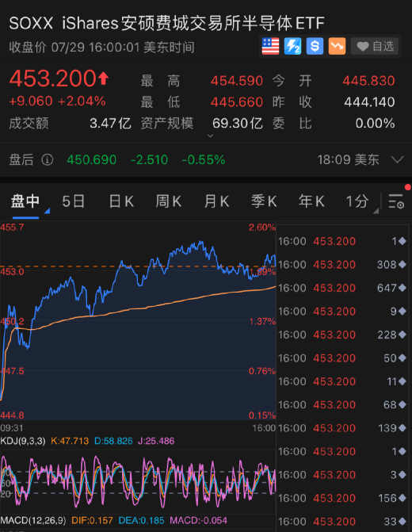Tap the 成交额 value 3.47亿
The image size is (412, 532).
click(110, 123)
